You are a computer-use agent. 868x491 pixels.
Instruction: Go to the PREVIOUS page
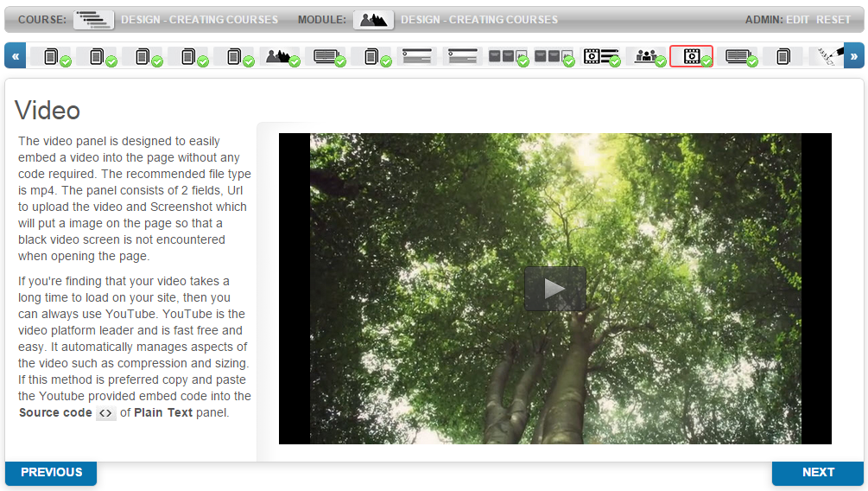(x=51, y=473)
